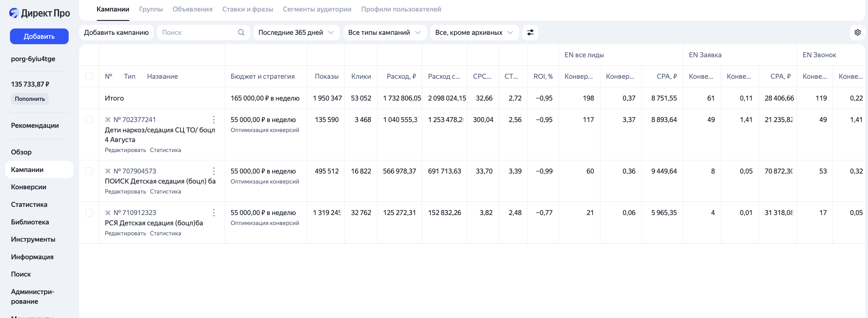Open the filter settings sliders icon
The height and width of the screenshot is (318, 868).
click(x=530, y=32)
